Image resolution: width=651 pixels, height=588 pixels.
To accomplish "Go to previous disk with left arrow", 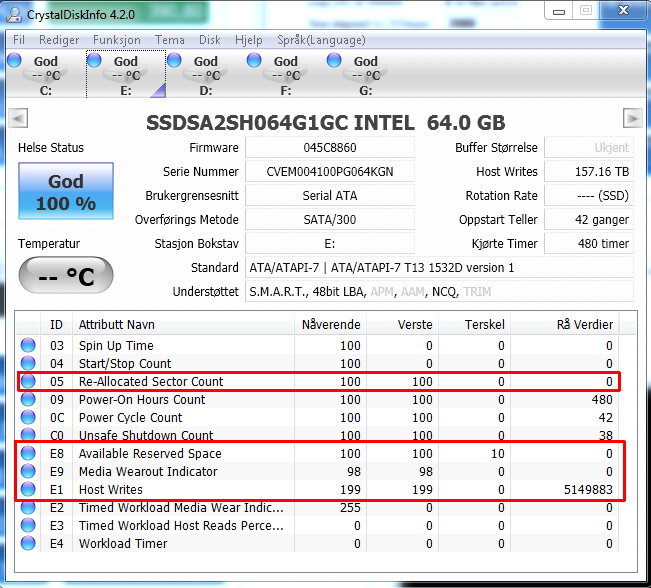I will pyautogui.click(x=18, y=118).
